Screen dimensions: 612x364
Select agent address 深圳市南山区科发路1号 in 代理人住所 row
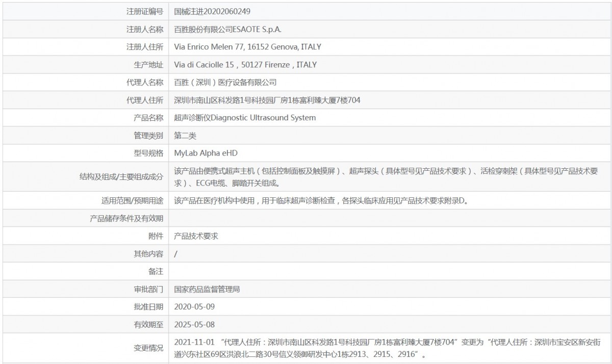tap(267, 100)
